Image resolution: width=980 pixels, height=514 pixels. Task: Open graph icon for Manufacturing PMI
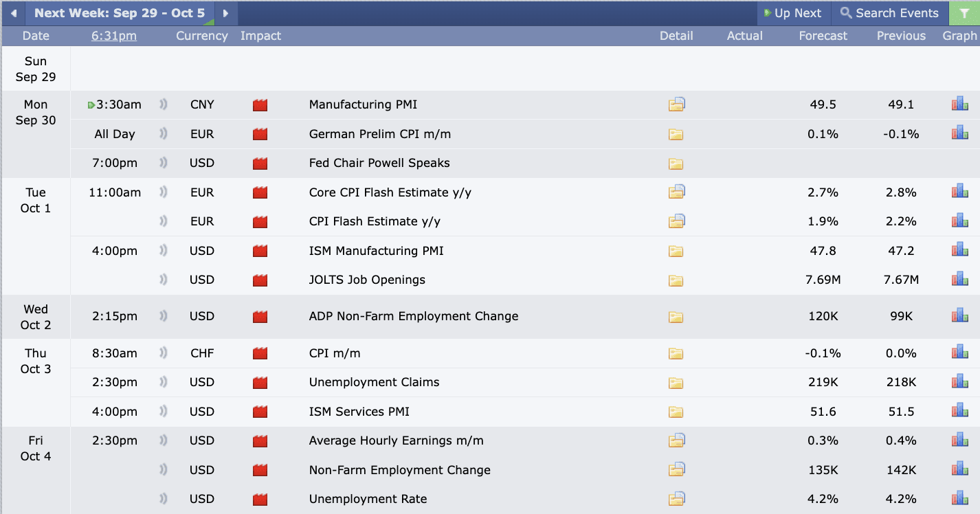click(x=959, y=104)
